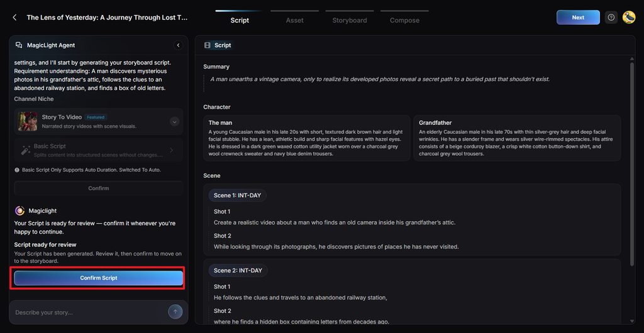Send message with the up arrow button

(175, 312)
